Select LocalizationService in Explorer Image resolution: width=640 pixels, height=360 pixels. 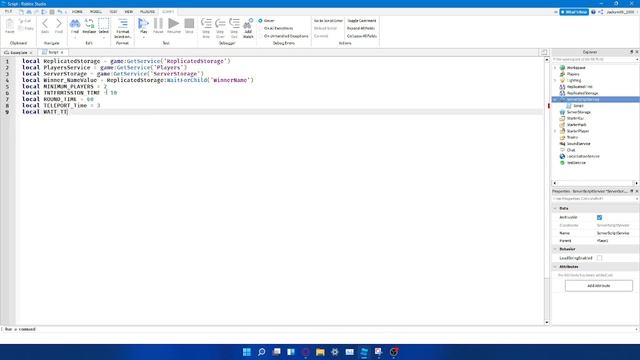pyautogui.click(x=583, y=156)
